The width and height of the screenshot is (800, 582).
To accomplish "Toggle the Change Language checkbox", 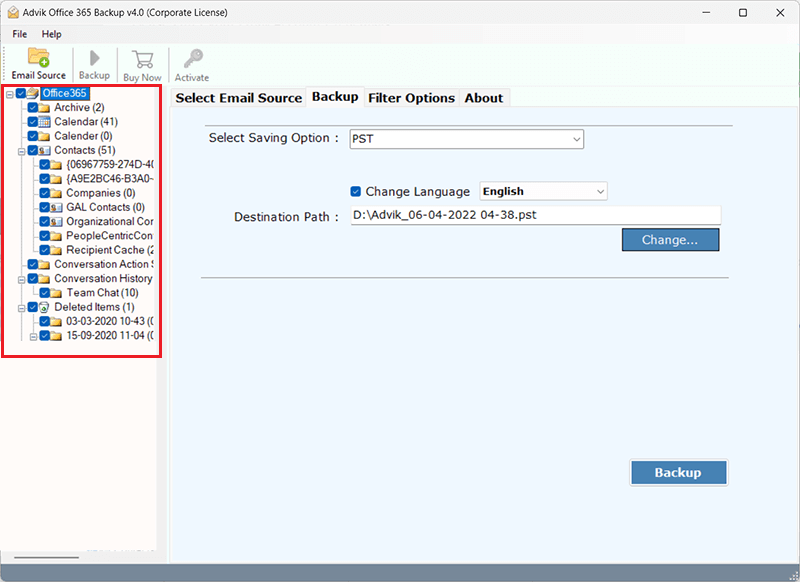I will (x=356, y=191).
